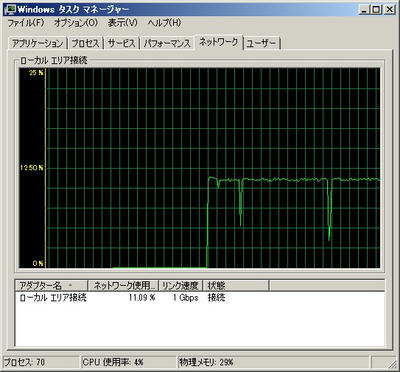The height and width of the screenshot is (372, 400).
Task: Maximize the Task Manager window
Action: pyautogui.click(x=376, y=10)
